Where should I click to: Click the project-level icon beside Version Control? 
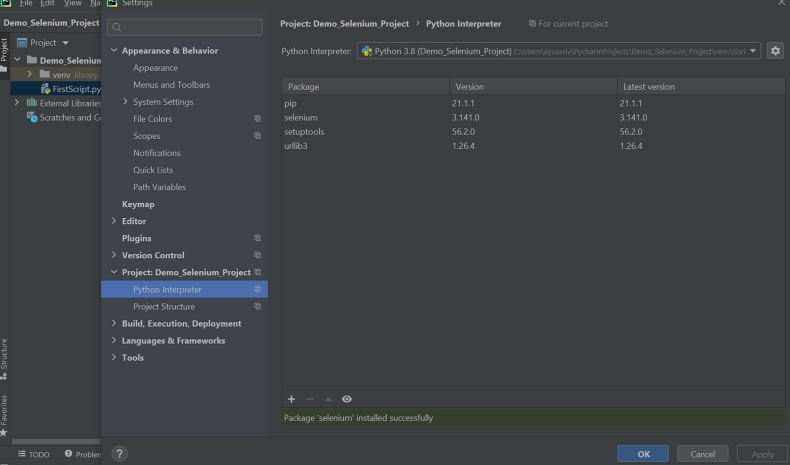pyautogui.click(x=257, y=255)
